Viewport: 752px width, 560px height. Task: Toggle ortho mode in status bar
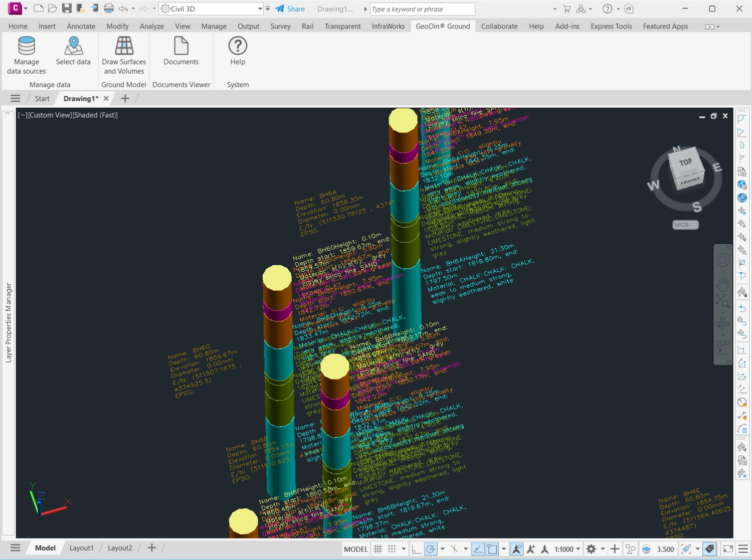tap(416, 549)
